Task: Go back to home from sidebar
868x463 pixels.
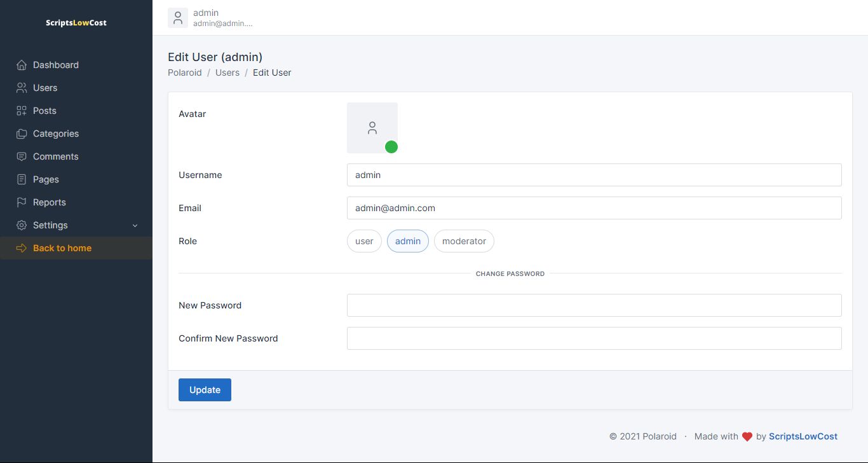Action: (x=62, y=248)
